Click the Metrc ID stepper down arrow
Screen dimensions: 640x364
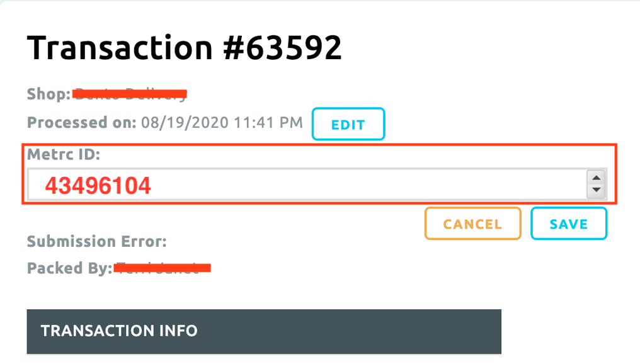tap(596, 190)
